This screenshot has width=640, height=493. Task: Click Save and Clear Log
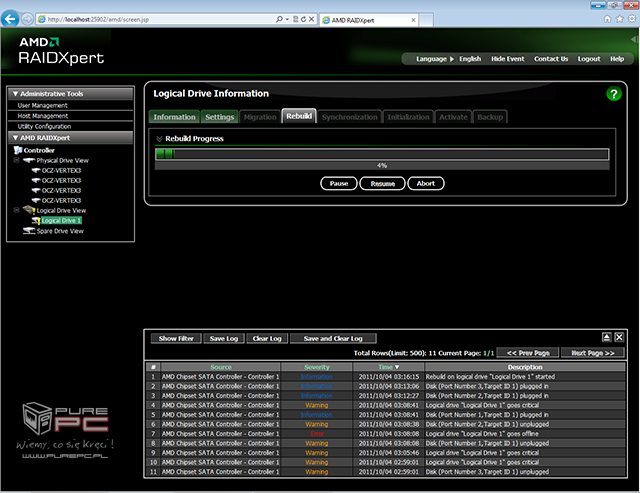(x=333, y=338)
